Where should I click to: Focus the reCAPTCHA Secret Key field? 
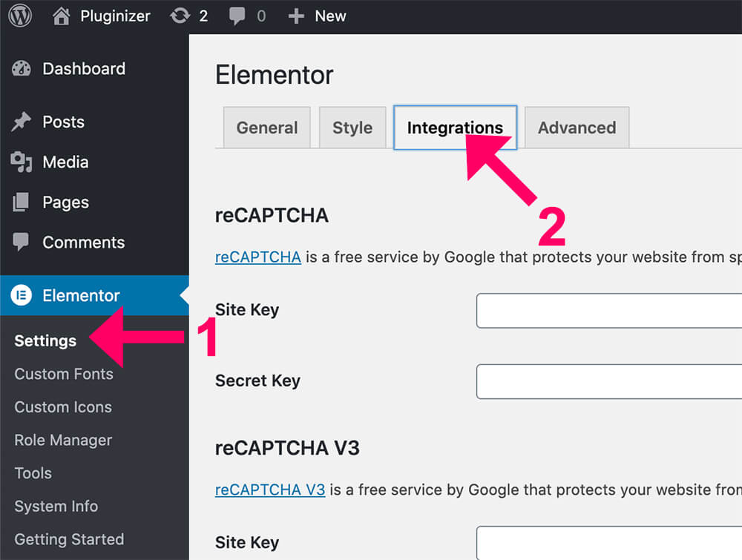tap(608, 381)
